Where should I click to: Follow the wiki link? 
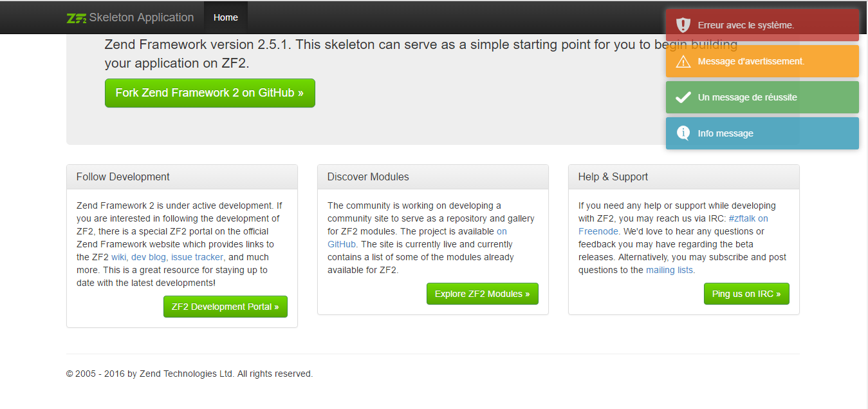pos(118,257)
